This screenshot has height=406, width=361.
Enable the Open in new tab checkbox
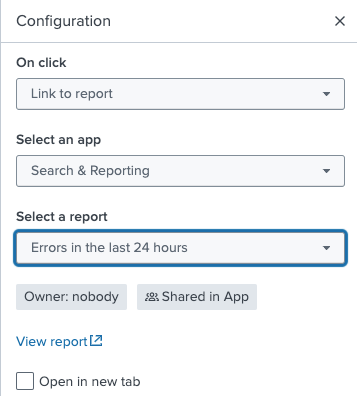click(x=25, y=381)
